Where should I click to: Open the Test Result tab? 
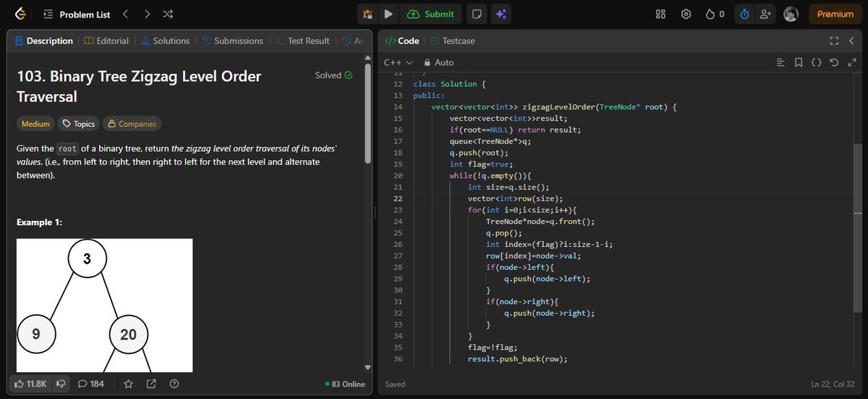click(x=302, y=41)
